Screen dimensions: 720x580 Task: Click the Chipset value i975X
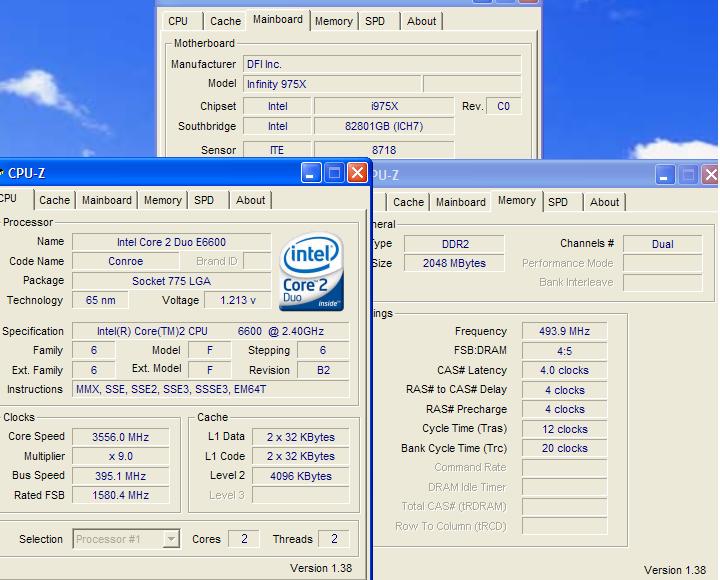coord(384,106)
